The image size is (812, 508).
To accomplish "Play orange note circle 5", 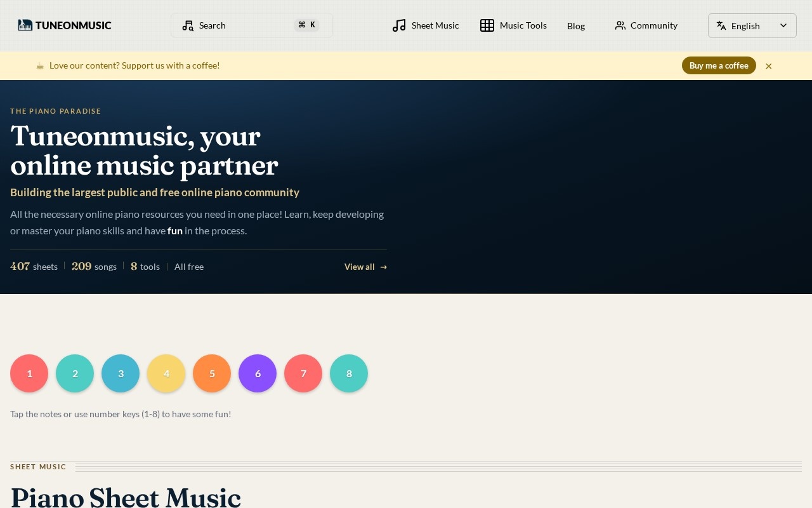I will (x=212, y=373).
